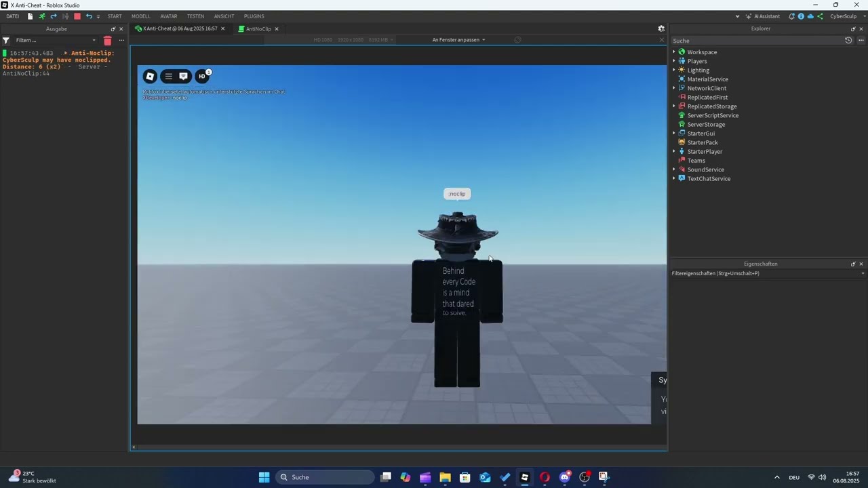Screen dimensions: 868x488
Task: Click the blue undo arrow in the toolbar
Action: pos(89,16)
